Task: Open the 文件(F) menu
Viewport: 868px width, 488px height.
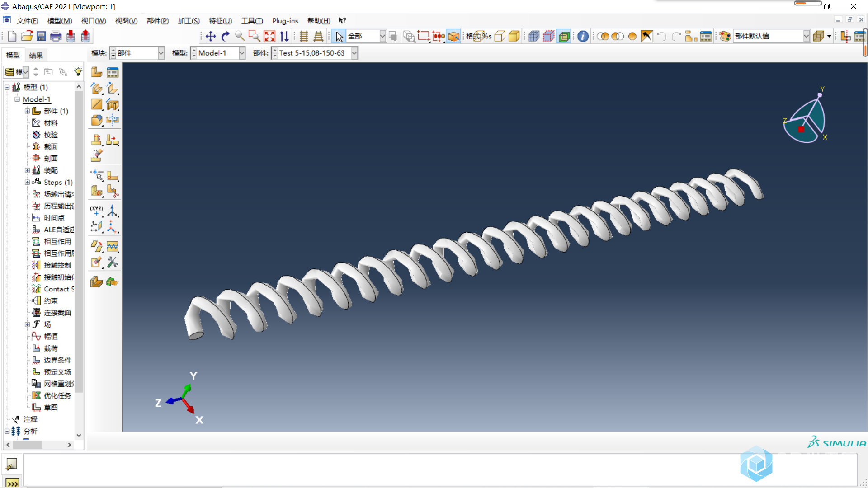Action: (27, 21)
